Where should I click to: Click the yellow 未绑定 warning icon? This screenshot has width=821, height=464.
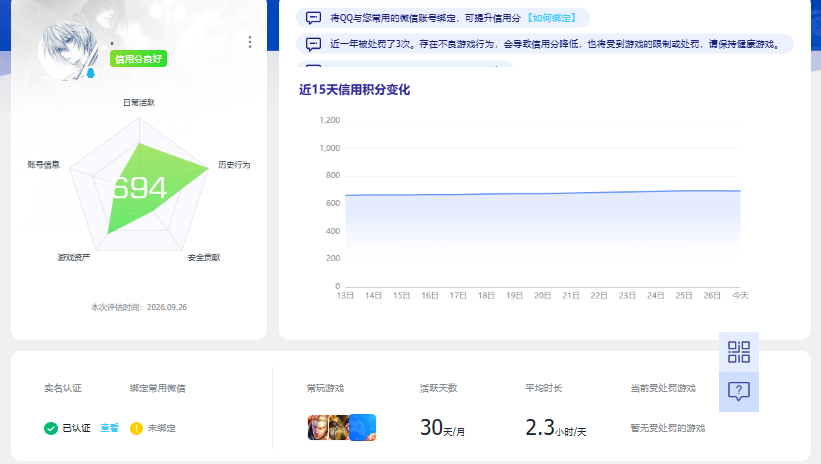[x=136, y=428]
